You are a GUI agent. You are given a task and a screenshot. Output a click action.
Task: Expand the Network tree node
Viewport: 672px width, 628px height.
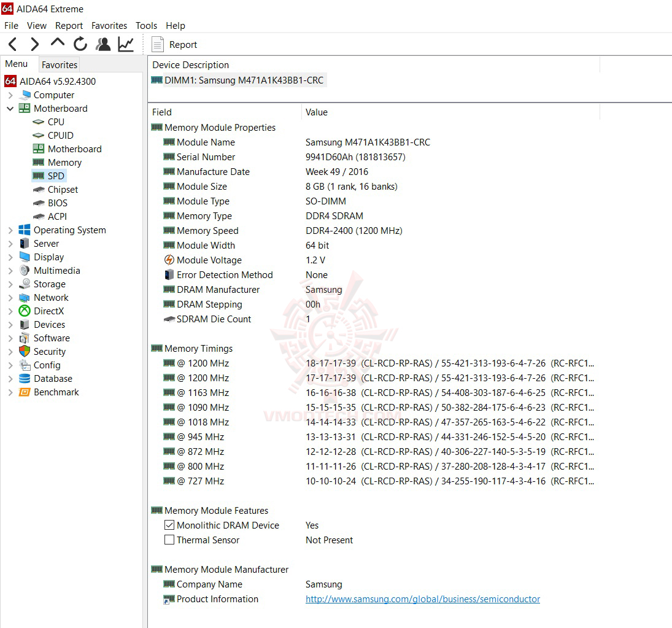coord(10,298)
